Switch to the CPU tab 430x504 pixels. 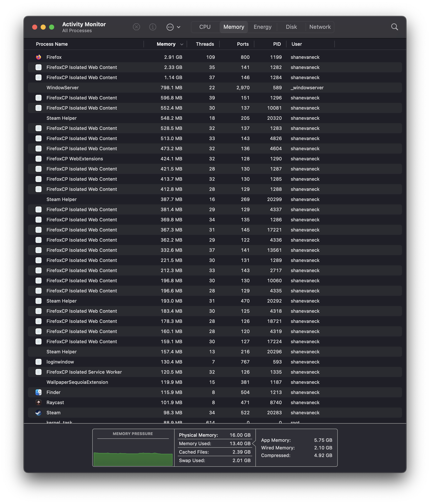pos(205,27)
